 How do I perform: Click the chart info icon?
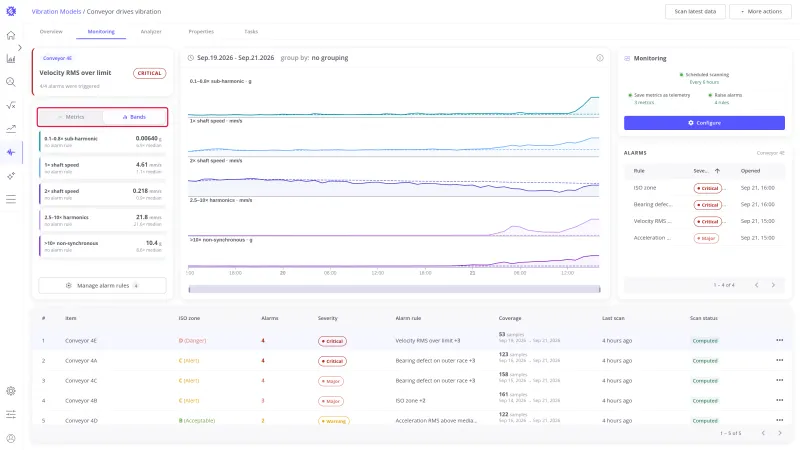pos(600,58)
